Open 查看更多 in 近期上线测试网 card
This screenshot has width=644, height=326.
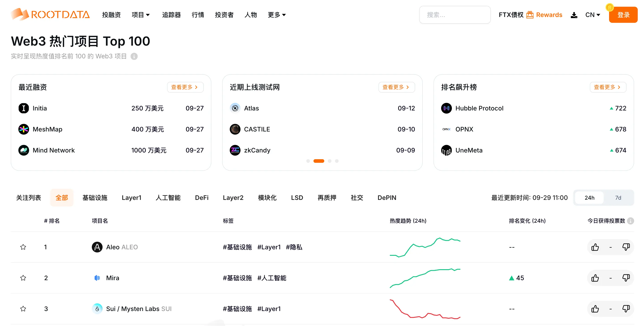pos(397,87)
